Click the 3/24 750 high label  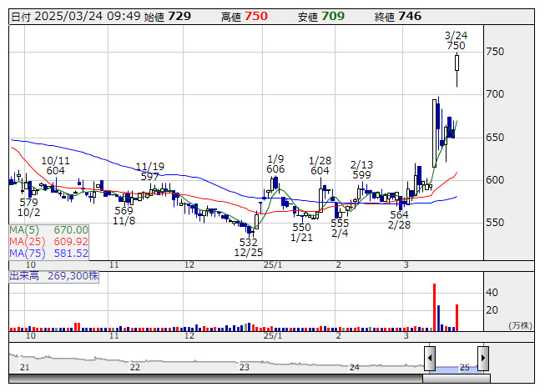(x=456, y=41)
